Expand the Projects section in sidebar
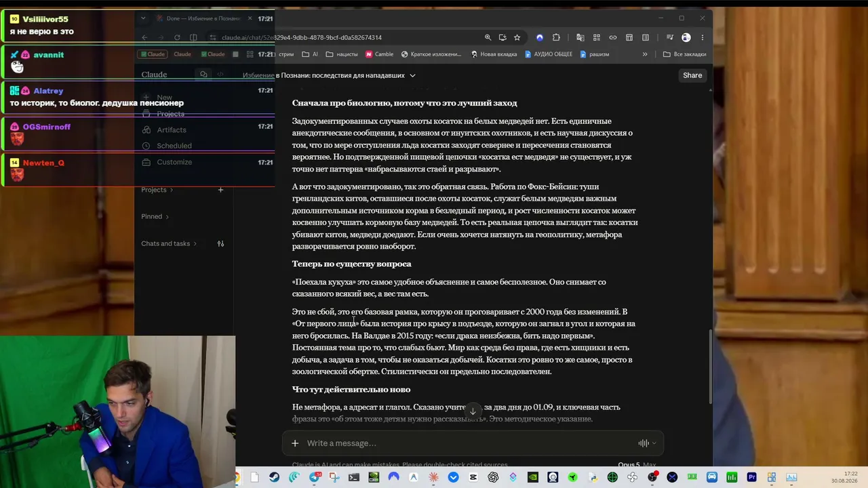This screenshot has width=868, height=488. point(157,190)
